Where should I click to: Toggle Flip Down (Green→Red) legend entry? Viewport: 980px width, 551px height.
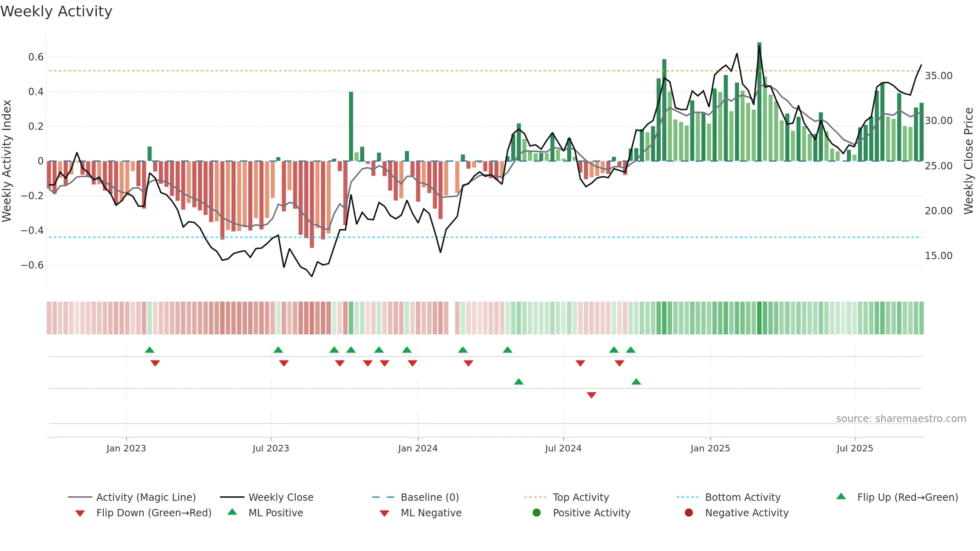click(143, 513)
